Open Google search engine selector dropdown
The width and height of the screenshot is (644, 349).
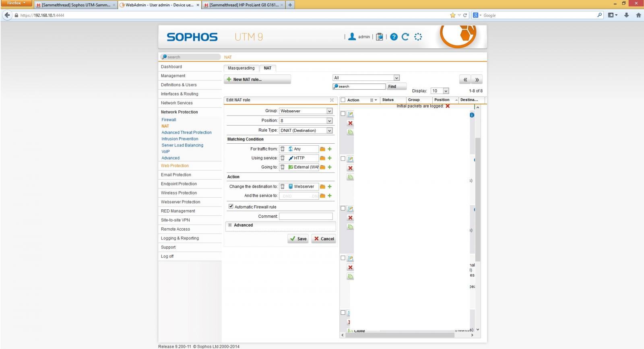[477, 15]
